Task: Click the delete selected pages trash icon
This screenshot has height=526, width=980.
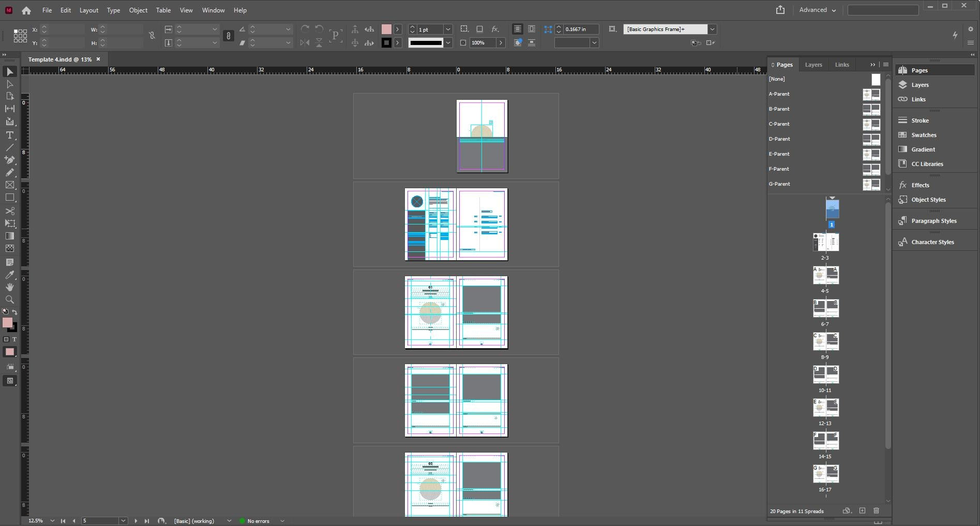Action: pos(876,510)
